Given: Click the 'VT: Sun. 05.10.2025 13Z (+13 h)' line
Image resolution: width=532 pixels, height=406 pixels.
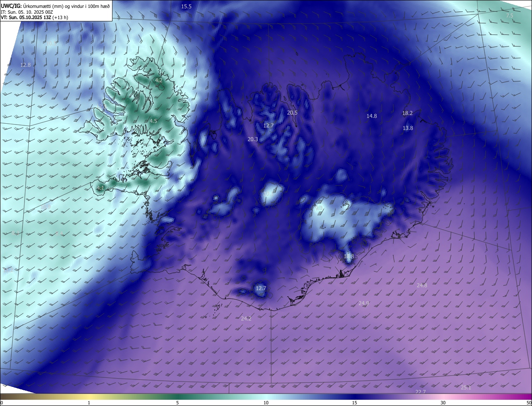Looking at the screenshot, I should coord(34,17).
